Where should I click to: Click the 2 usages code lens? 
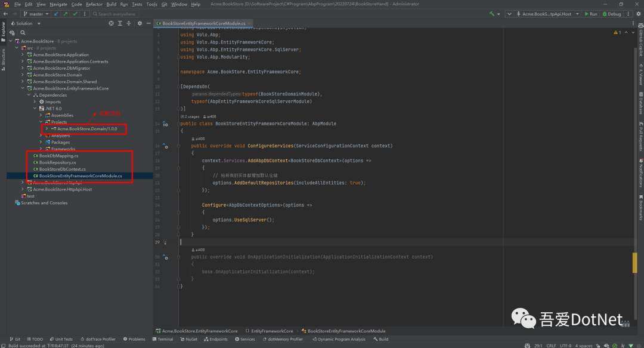pyautogui.click(x=190, y=117)
